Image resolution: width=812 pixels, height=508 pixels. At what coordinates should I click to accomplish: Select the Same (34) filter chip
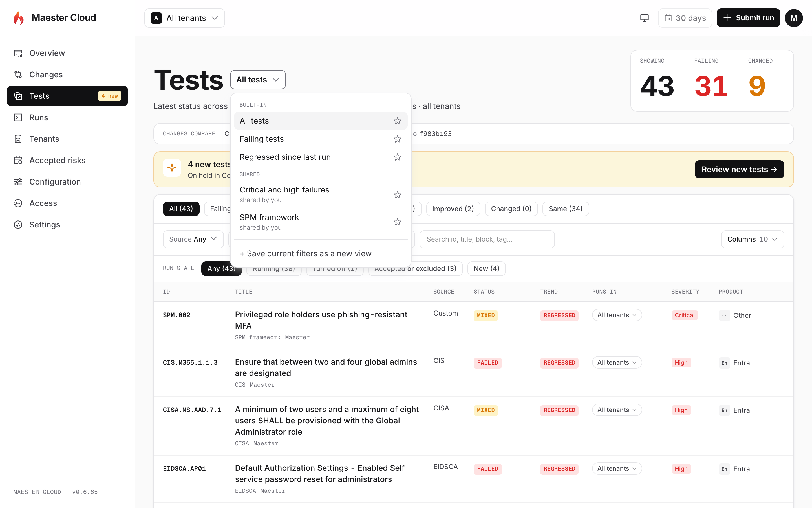565,209
